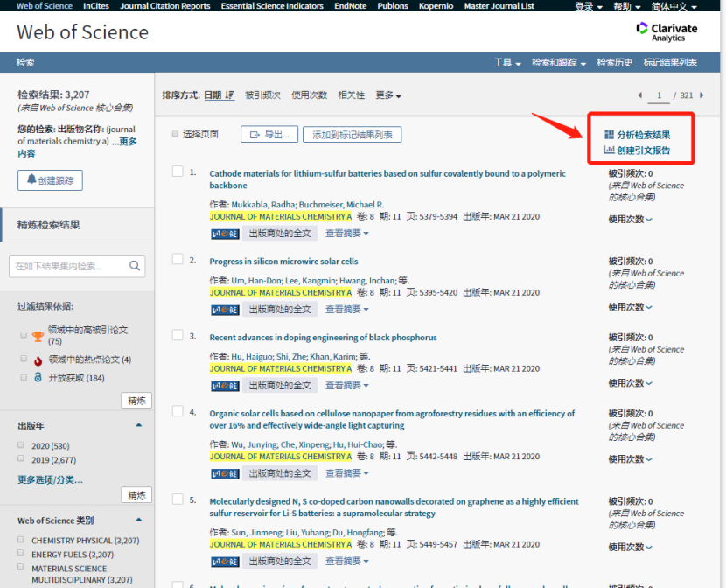Click the bell icon in the Create Alert button
The height and width of the screenshot is (588, 726).
point(31,179)
